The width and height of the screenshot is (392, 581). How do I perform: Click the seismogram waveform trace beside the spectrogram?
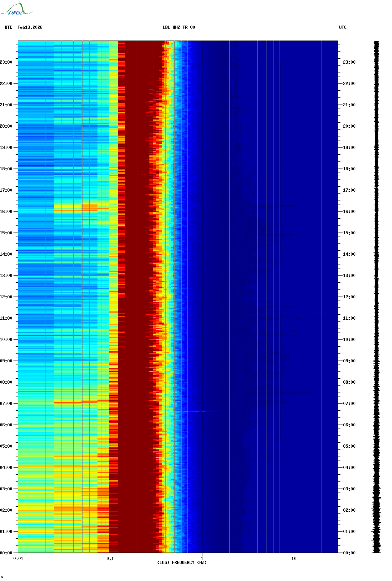click(377, 297)
